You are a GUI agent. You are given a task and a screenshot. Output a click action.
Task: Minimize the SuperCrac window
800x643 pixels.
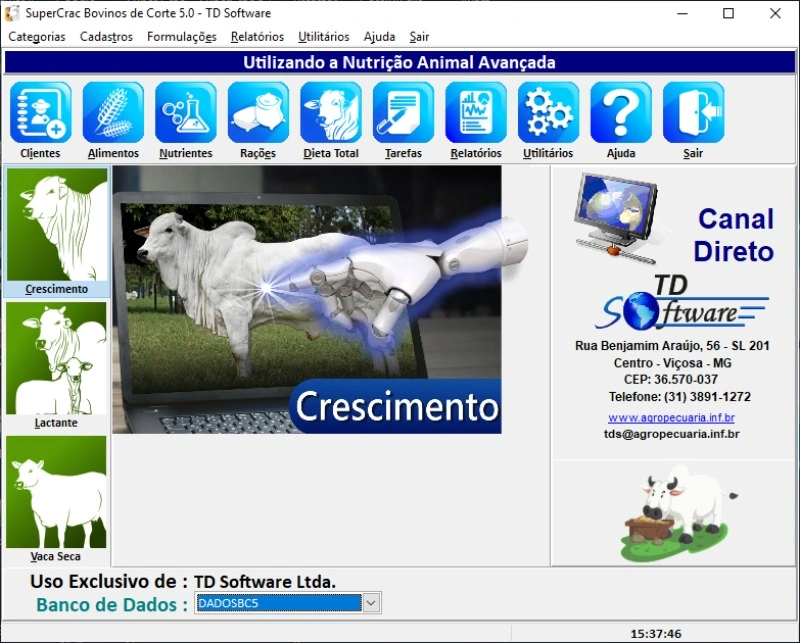click(682, 13)
